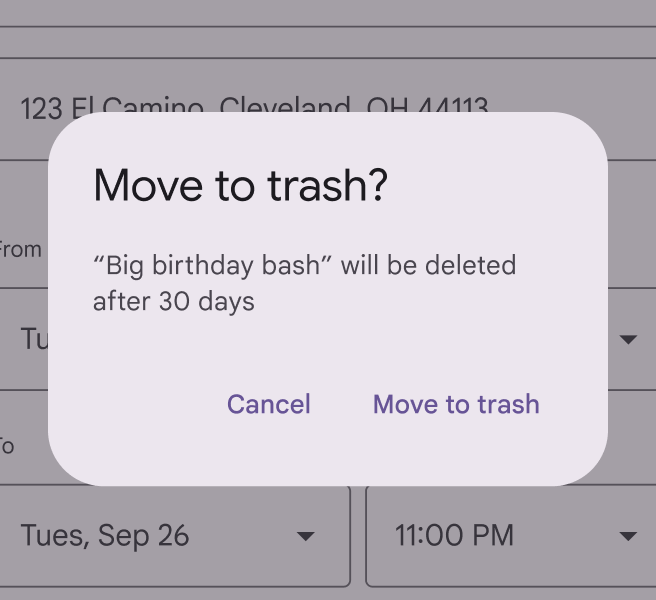Click the "Move to trash?" dialog title
Viewport: 656px width, 600px height.
point(240,186)
